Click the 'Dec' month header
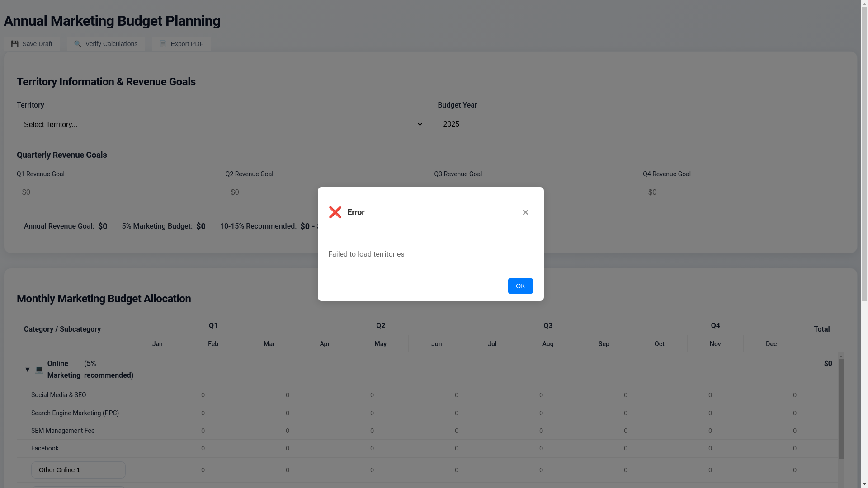868x488 pixels. pos(771,344)
